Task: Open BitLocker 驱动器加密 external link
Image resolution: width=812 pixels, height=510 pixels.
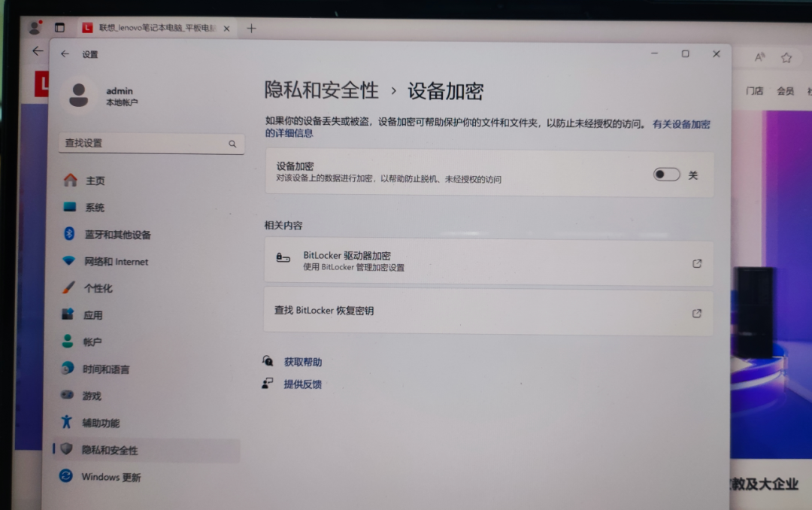Action: tap(696, 263)
